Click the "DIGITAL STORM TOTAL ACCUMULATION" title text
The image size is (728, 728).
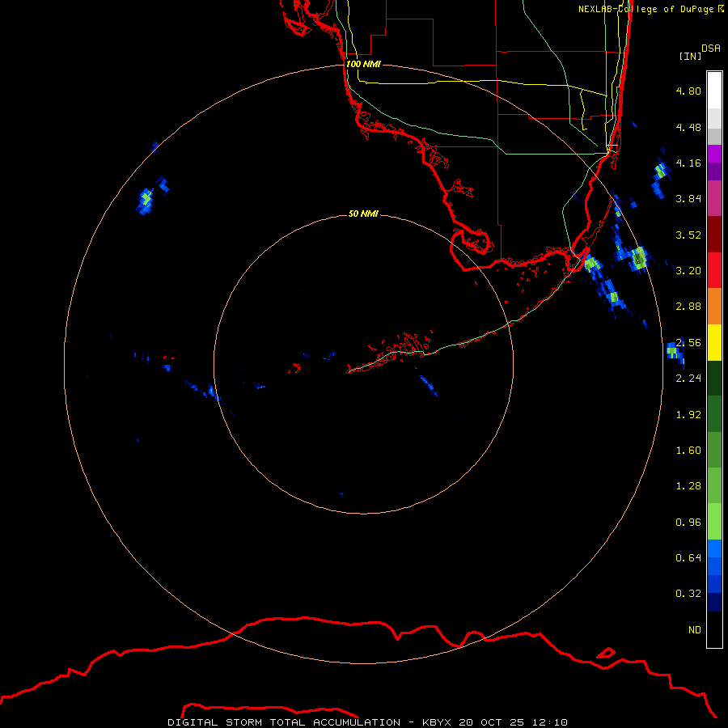tap(284, 722)
